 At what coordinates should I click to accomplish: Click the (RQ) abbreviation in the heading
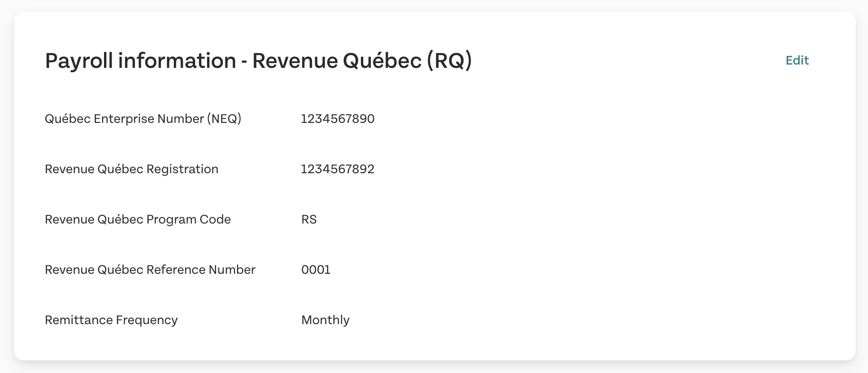point(449,61)
